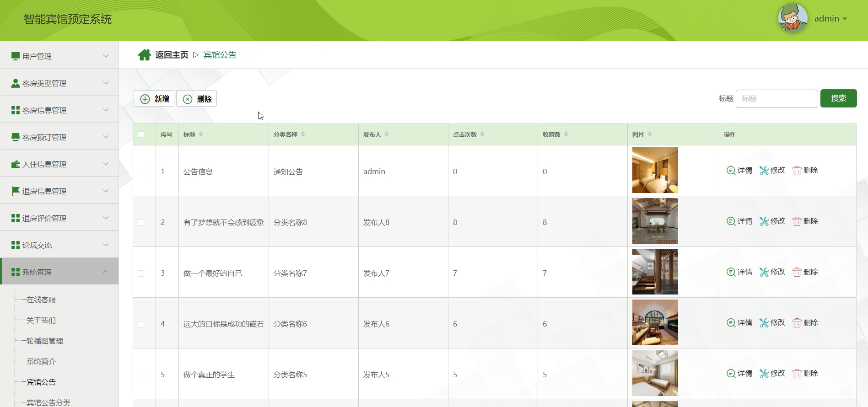Click the trash icon for row 做一个最好的自己
This screenshot has width=868, height=407.
coord(797,272)
